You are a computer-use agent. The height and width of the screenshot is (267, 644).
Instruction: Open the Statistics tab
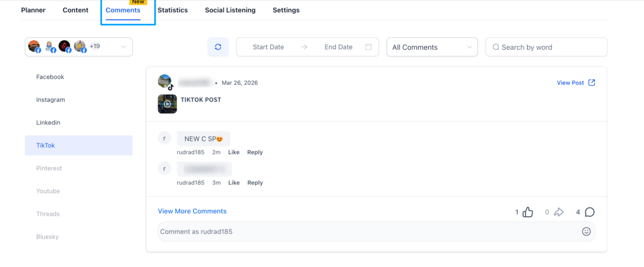coord(173,10)
